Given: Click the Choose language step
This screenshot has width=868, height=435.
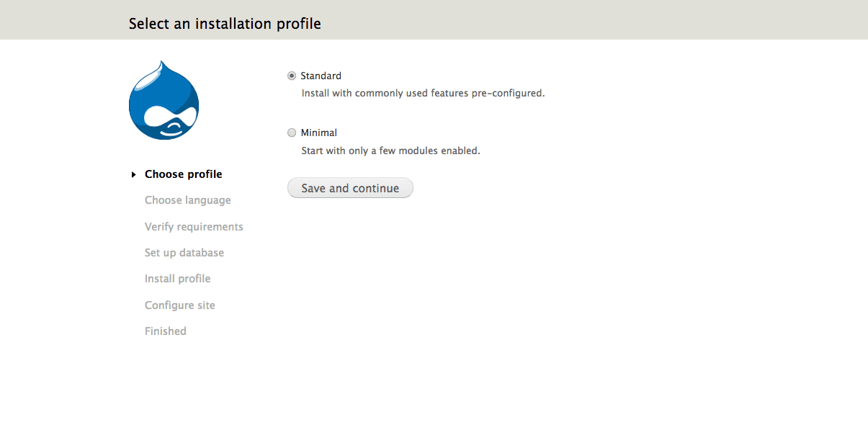Looking at the screenshot, I should (x=187, y=200).
